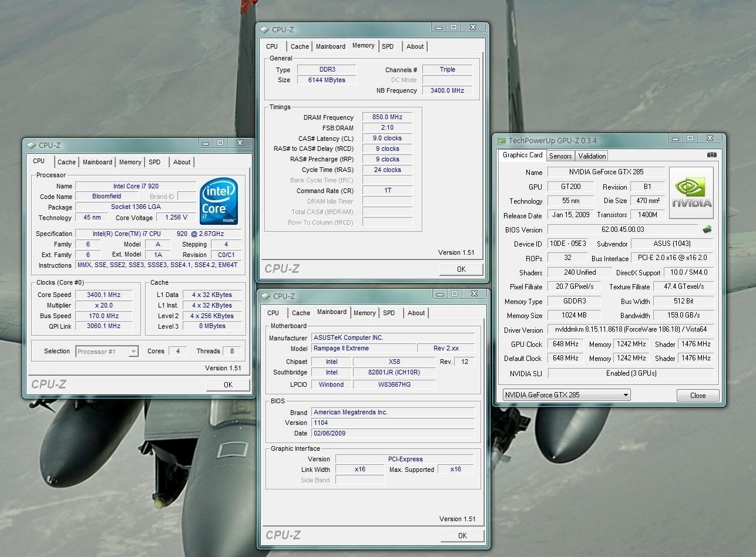Viewport: 756px width, 557px height.
Task: Click the Close button in GPU-Z
Action: (x=698, y=395)
